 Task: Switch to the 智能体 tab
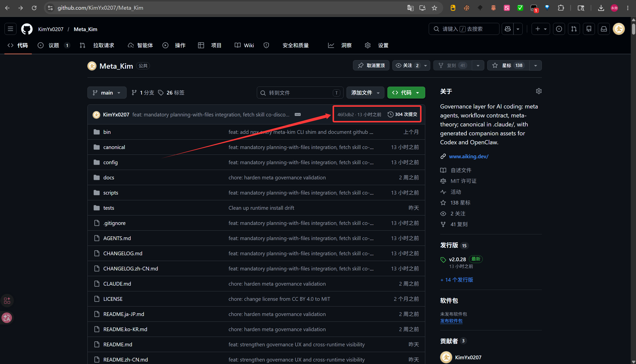[141, 45]
